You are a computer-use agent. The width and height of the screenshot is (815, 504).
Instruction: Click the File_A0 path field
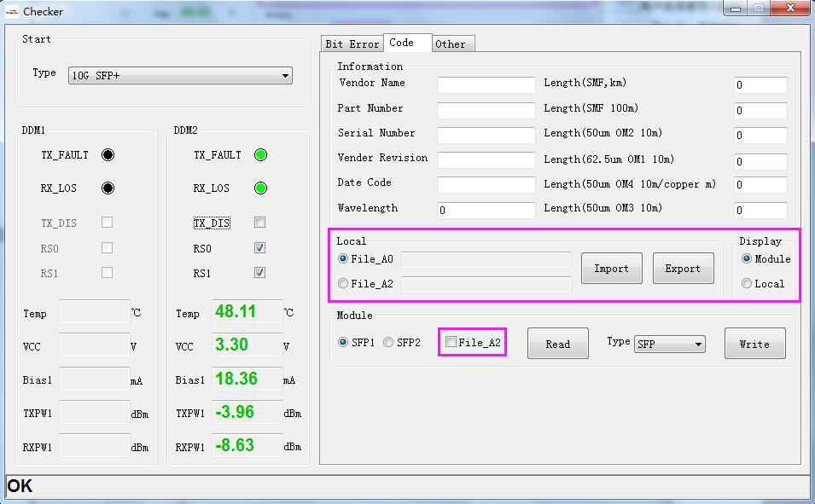[x=486, y=259]
